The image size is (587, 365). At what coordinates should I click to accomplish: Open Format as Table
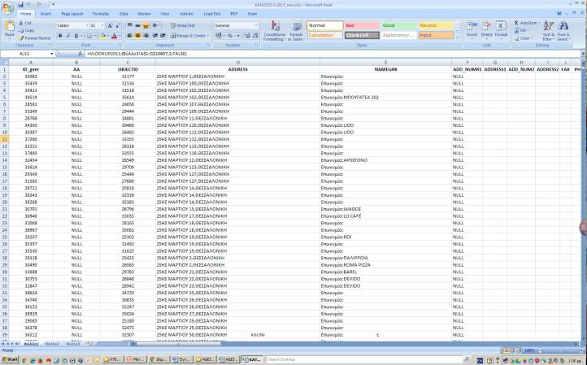[296, 31]
